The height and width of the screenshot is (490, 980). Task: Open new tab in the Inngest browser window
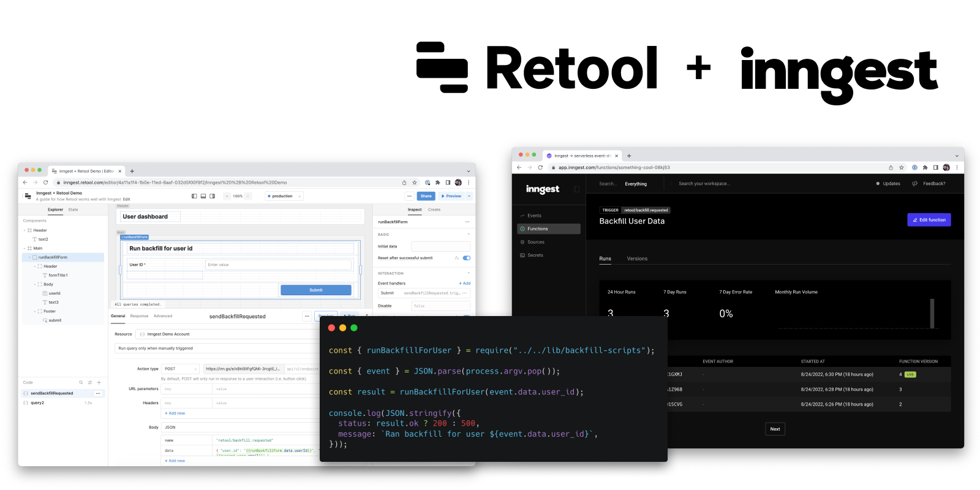(x=629, y=156)
